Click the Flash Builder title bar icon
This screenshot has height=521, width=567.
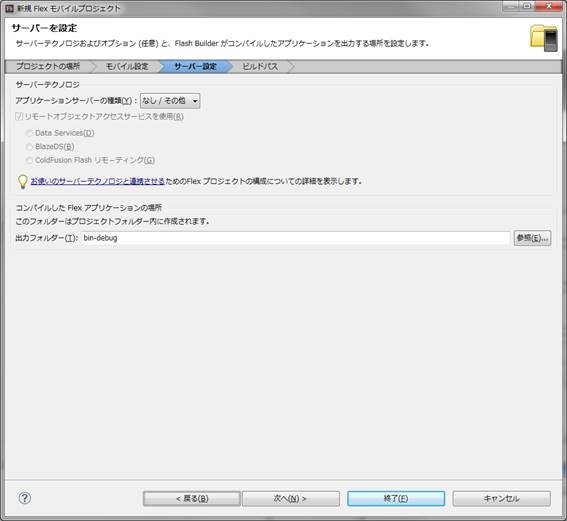click(x=10, y=8)
